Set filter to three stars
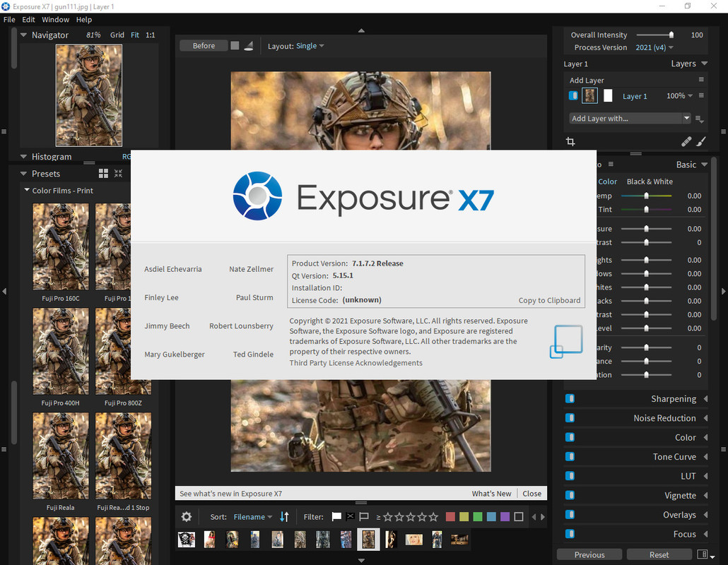728x565 pixels. coord(411,517)
